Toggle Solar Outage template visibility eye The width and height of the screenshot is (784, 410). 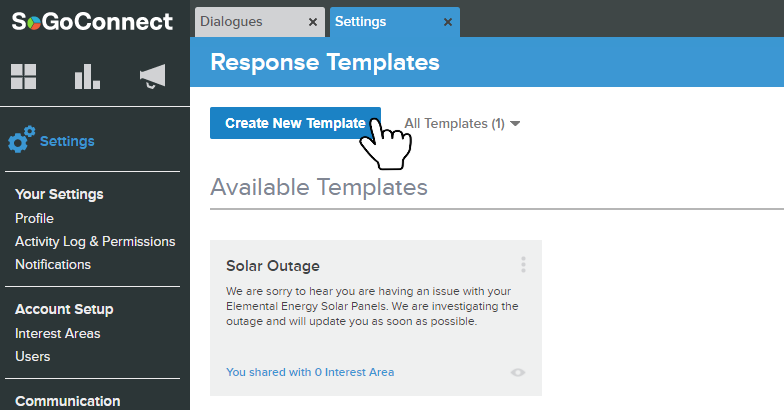pos(518,372)
